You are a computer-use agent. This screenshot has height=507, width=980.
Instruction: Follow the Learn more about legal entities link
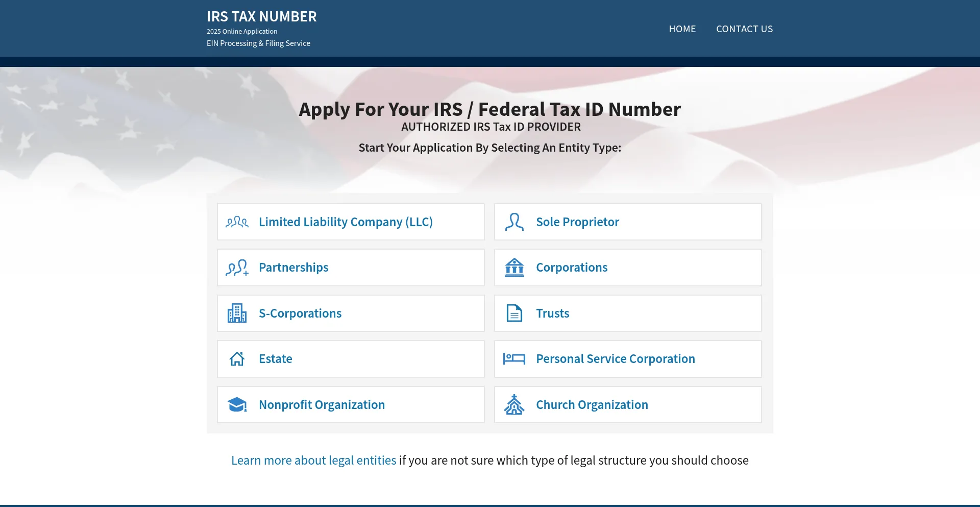tap(313, 461)
